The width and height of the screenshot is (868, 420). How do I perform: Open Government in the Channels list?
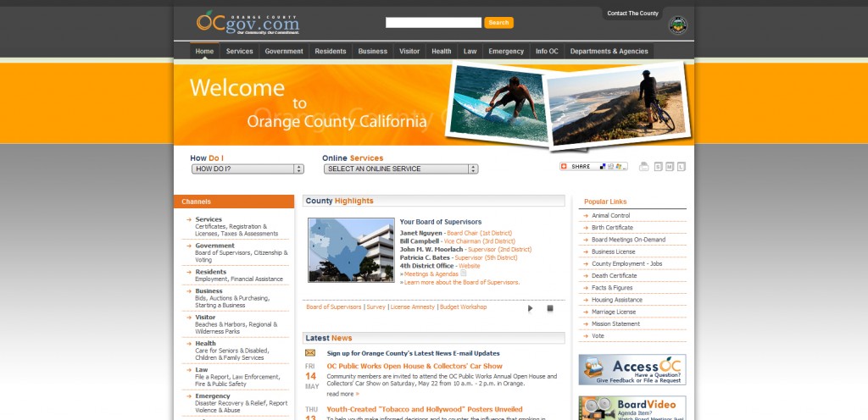214,246
